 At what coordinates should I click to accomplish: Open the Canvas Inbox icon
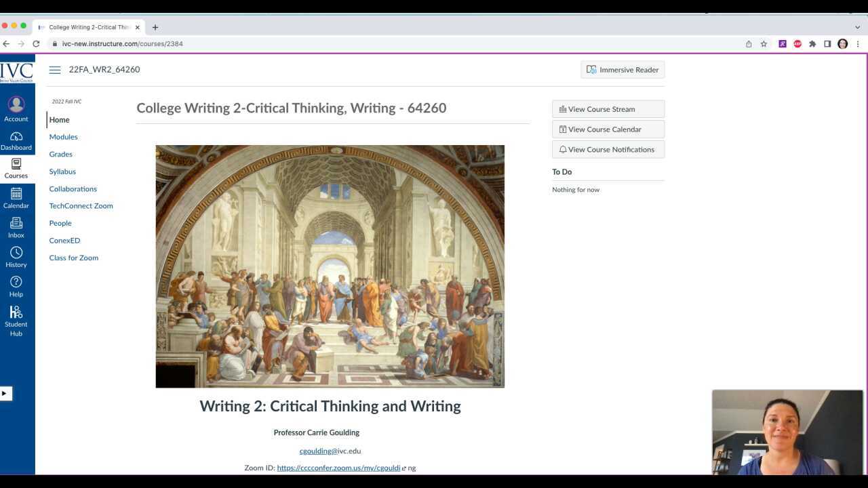pyautogui.click(x=16, y=226)
